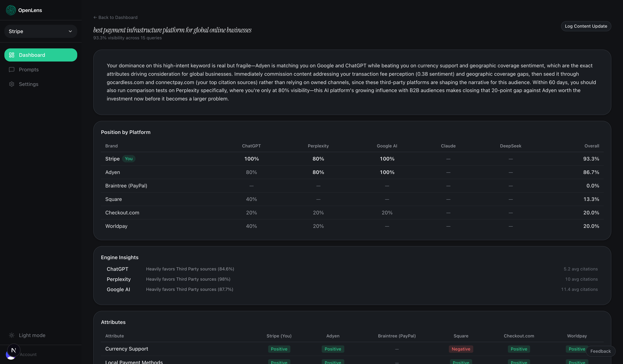Click the Settings gear icon
This screenshot has height=364, width=623.
pyautogui.click(x=12, y=84)
